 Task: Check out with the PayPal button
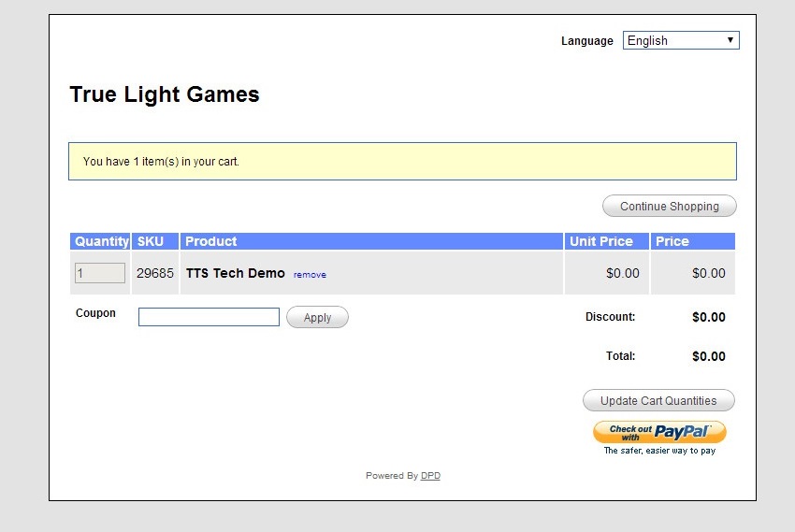659,432
